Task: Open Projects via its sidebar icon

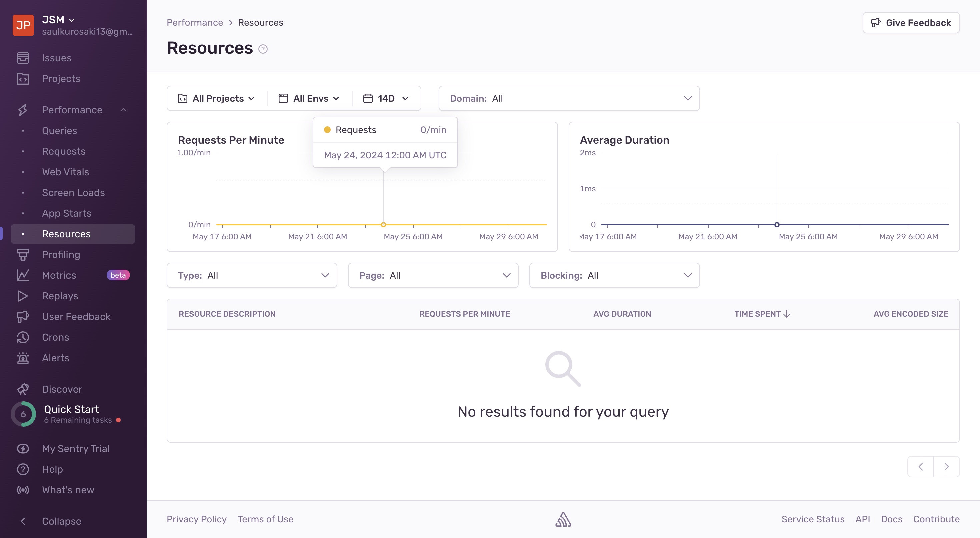Action: (x=23, y=79)
